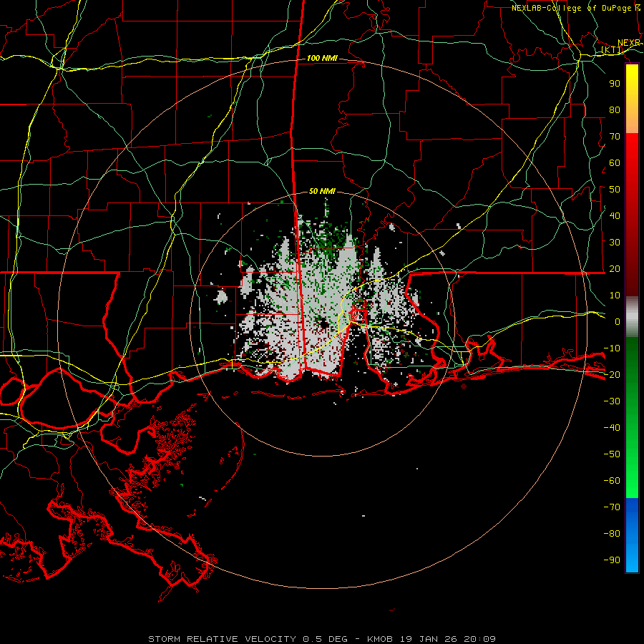Click the "100 NMI" range ring label

click(x=322, y=59)
